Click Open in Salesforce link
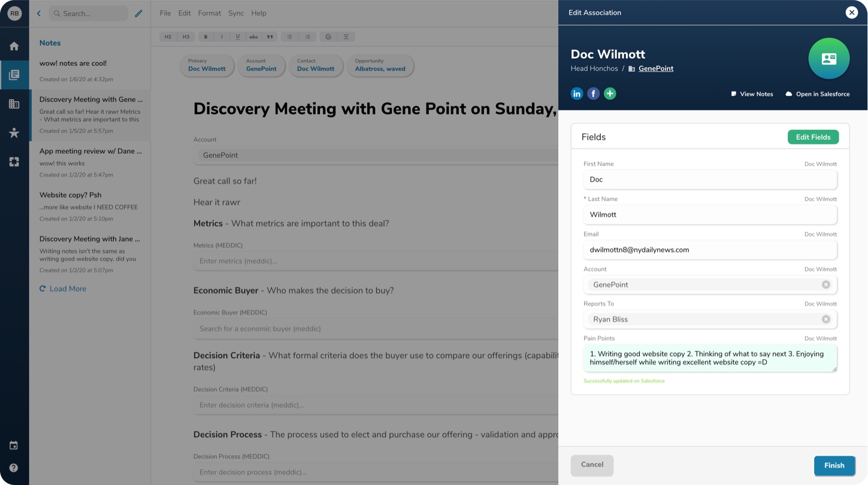 click(817, 94)
